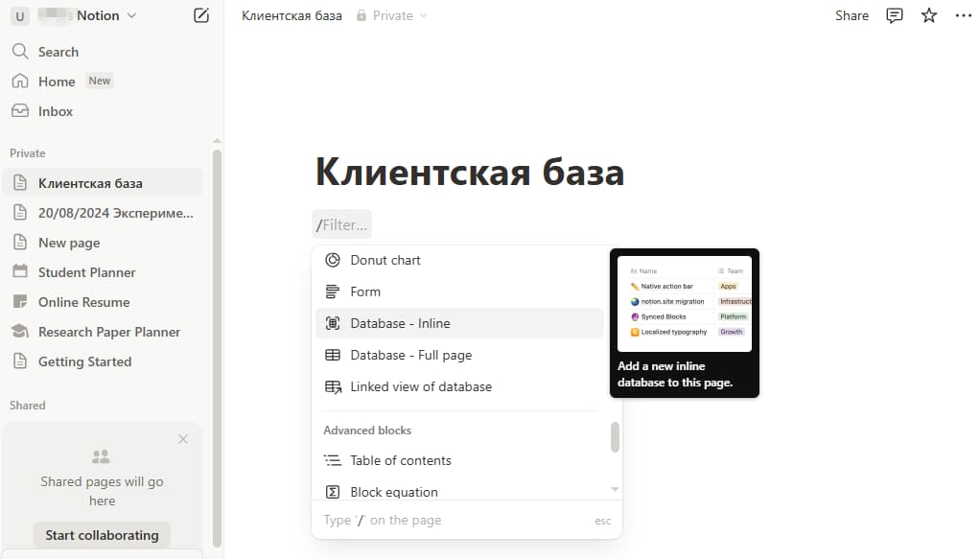Click the Home house icon
This screenshot has width=980, height=559.
[x=20, y=82]
